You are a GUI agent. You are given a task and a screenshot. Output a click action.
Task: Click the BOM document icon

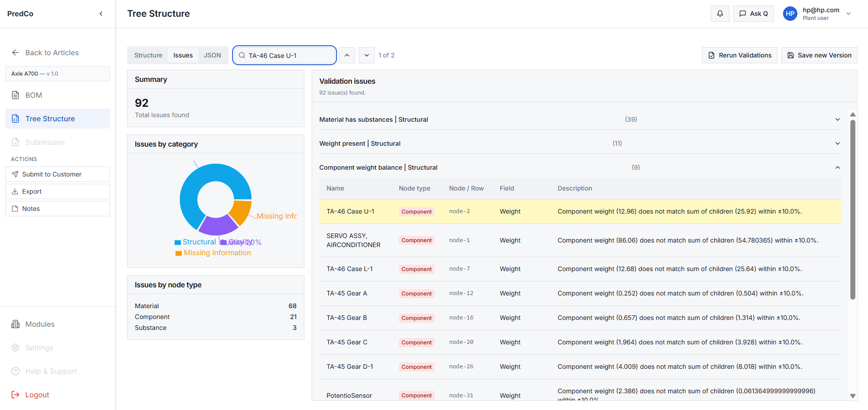(15, 95)
